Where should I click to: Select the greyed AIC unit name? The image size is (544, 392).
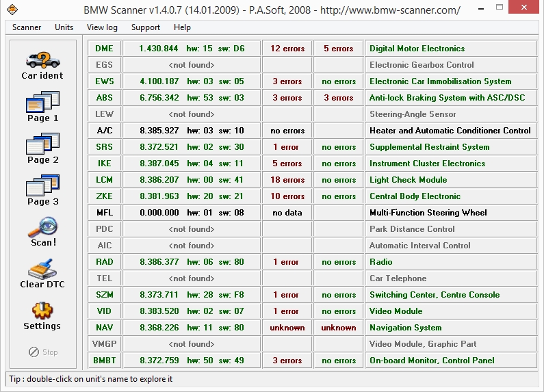coord(105,246)
